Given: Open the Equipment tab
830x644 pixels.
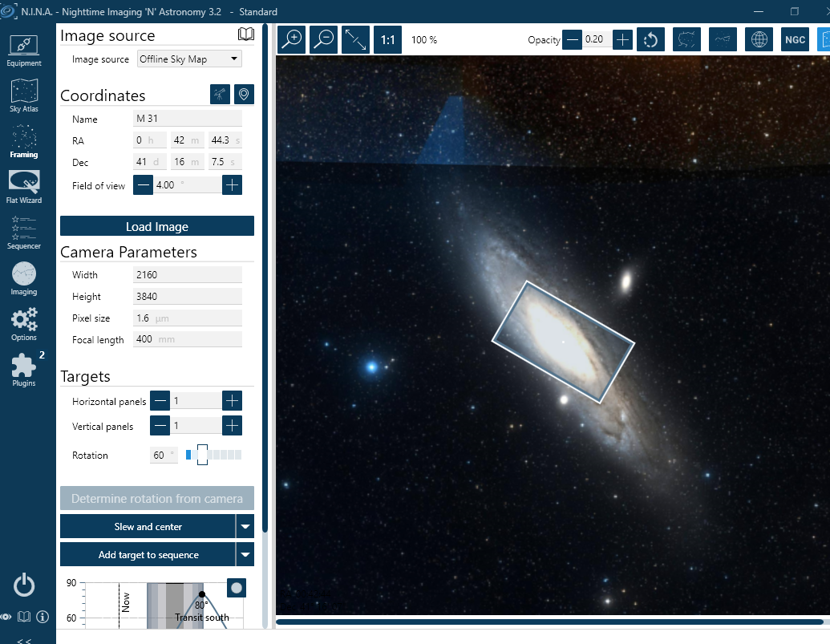Looking at the screenshot, I should point(24,51).
